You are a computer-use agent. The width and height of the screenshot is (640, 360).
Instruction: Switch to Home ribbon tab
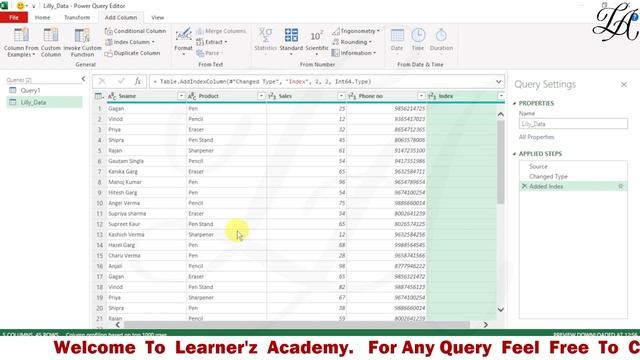(42, 18)
